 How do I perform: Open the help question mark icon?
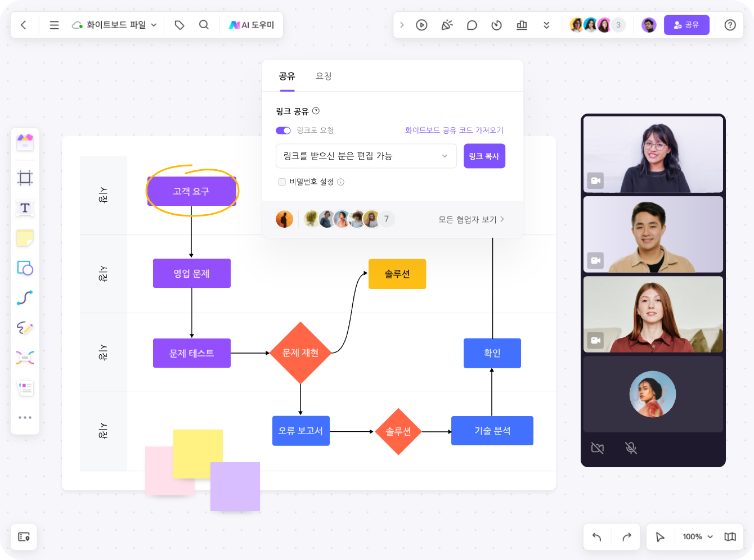[x=730, y=25]
